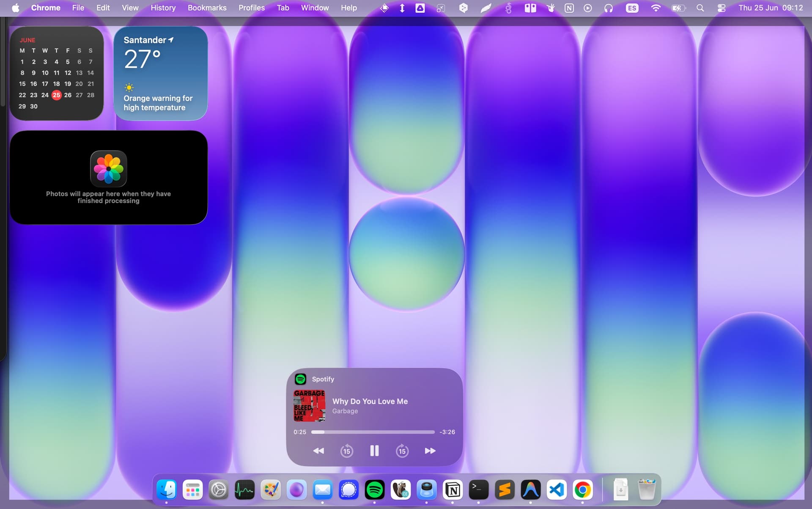Open Google Chrome from the Dock
Viewport: 812px width, 509px height.
583,490
